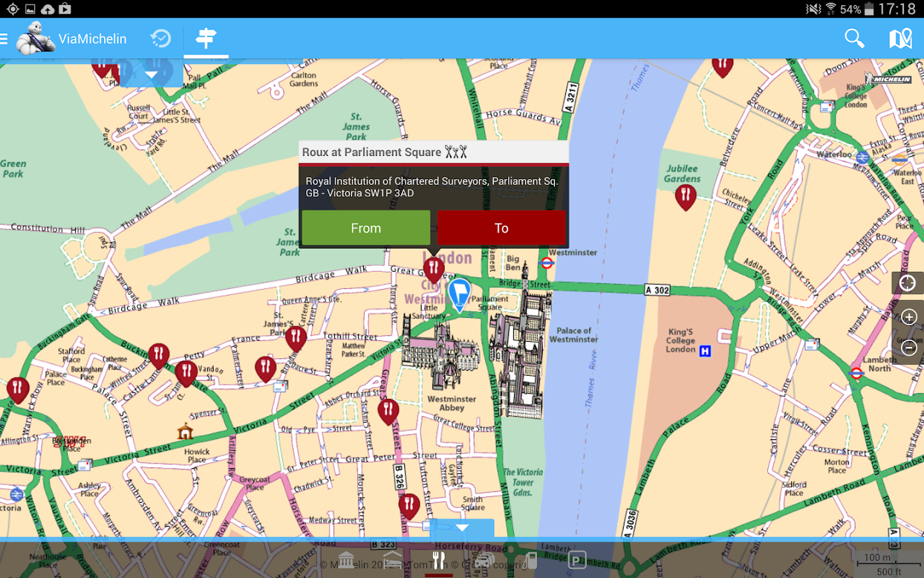Image resolution: width=924 pixels, height=578 pixels.
Task: Expand the top-left dropdown arrow panel
Action: point(151,74)
